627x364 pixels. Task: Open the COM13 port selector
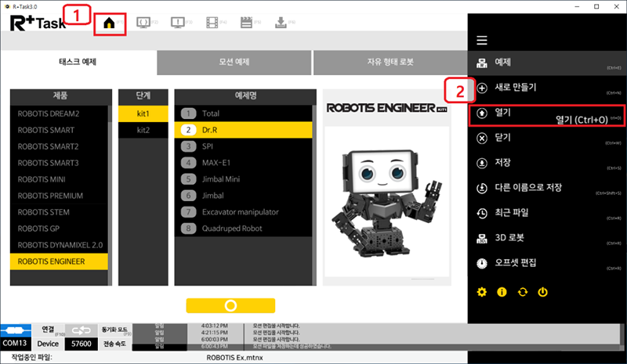15,343
